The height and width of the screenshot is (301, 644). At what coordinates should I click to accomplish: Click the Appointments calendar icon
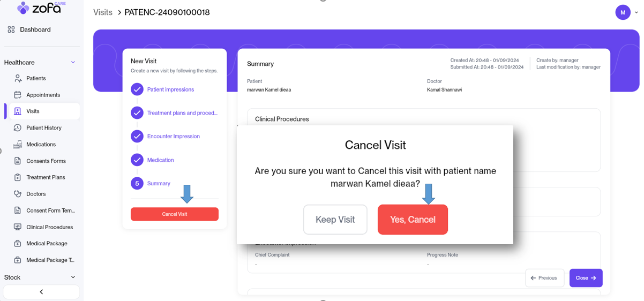pos(18,95)
